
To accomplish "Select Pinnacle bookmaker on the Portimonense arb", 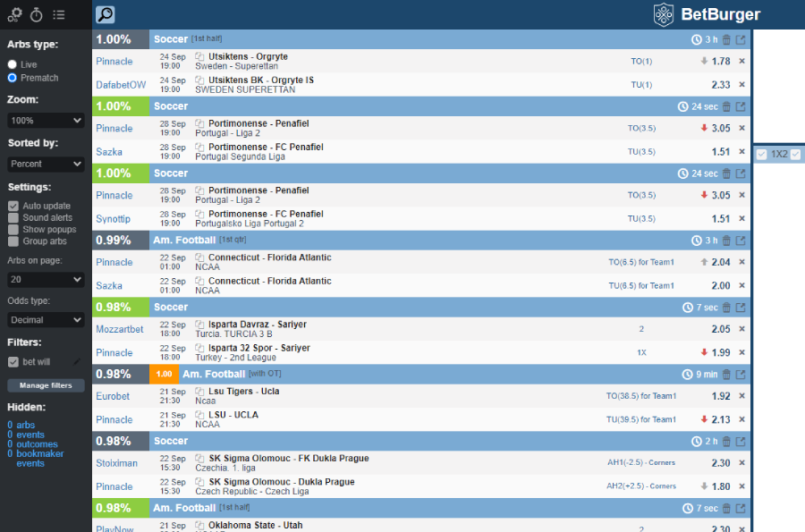I will click(x=114, y=128).
